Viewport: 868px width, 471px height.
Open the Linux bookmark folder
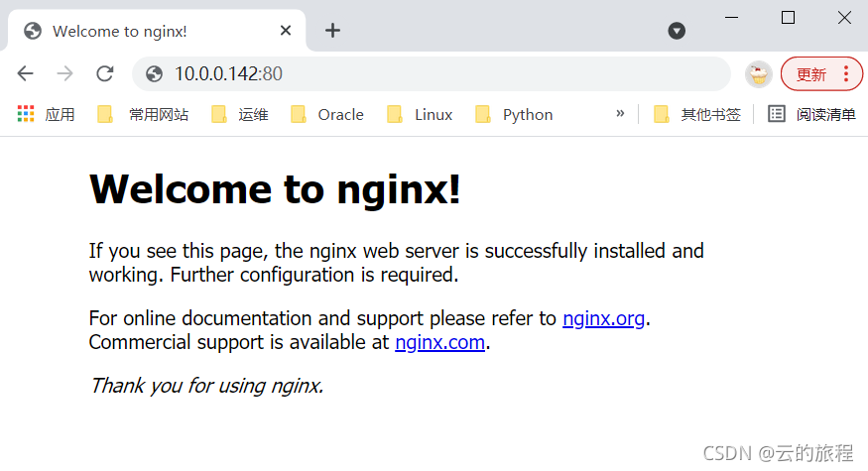pos(420,115)
